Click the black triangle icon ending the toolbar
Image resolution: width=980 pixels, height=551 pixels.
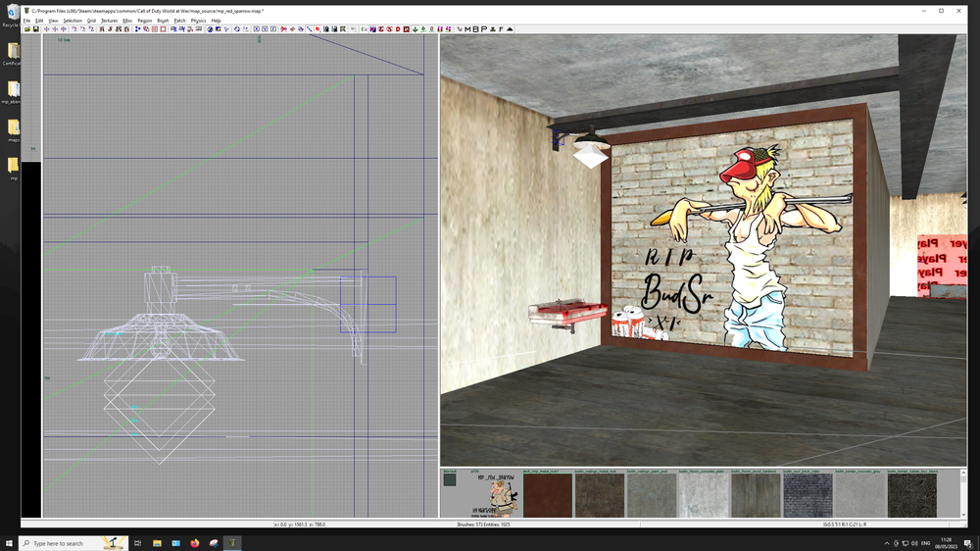(x=510, y=29)
